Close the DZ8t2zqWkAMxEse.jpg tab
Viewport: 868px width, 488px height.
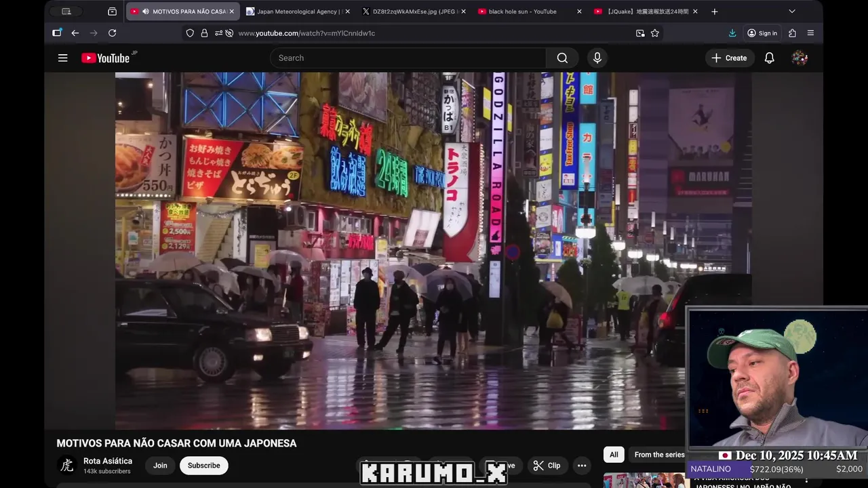[463, 12]
